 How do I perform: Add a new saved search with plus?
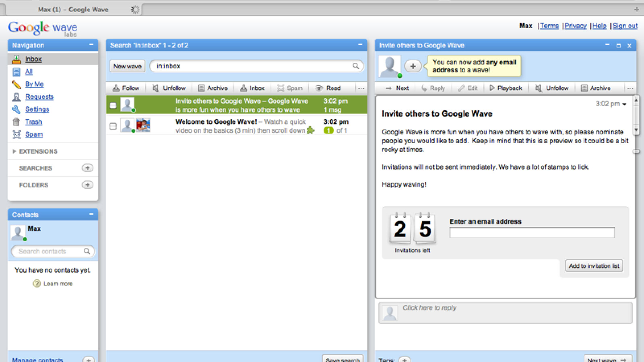click(87, 168)
